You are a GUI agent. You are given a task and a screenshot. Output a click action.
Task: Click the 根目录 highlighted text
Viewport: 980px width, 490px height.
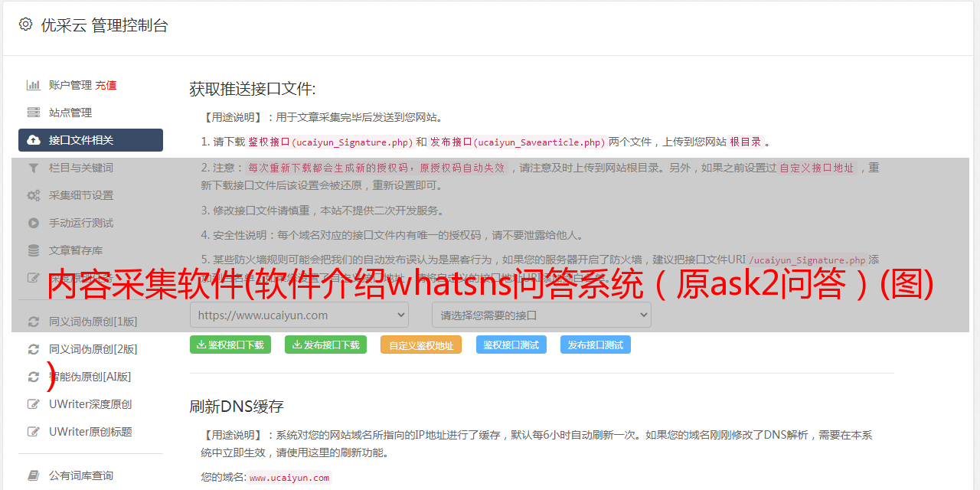pos(746,142)
